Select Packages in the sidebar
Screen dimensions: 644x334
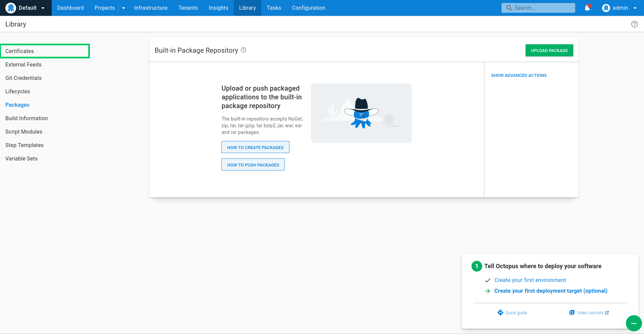tap(45, 105)
